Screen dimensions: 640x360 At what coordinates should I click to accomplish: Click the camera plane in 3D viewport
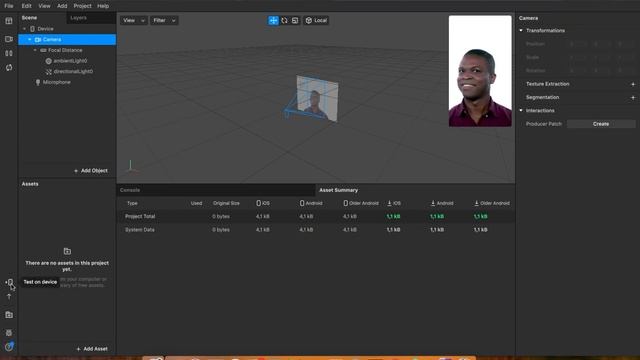click(x=317, y=98)
